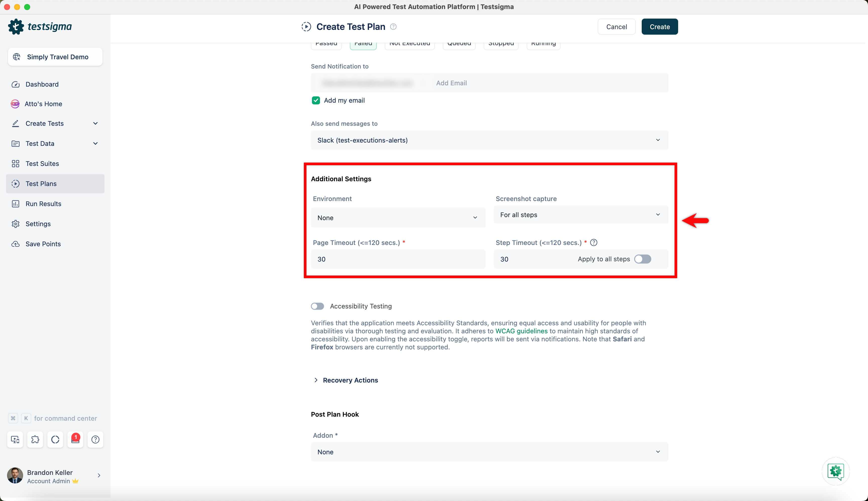Open the Slack messages dropdown
Image resolution: width=868 pixels, height=501 pixels.
pyautogui.click(x=489, y=140)
